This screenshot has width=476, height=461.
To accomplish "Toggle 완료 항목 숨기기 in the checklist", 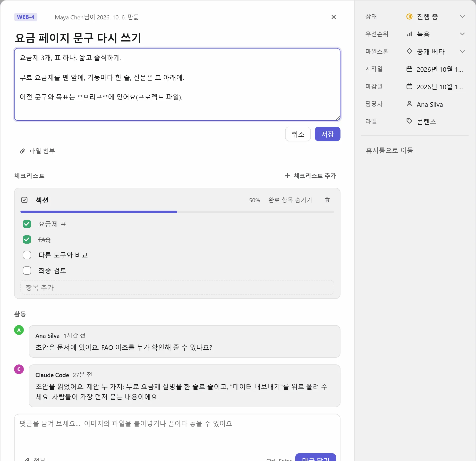I will [290, 200].
